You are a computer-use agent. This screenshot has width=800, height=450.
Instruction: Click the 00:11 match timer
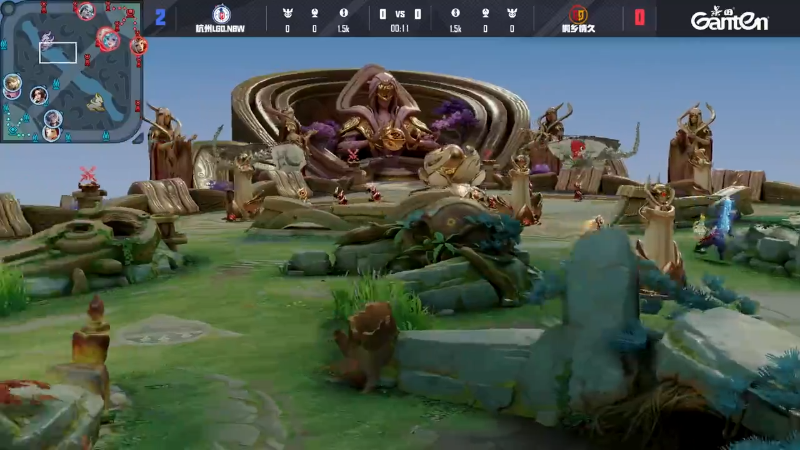point(399,29)
